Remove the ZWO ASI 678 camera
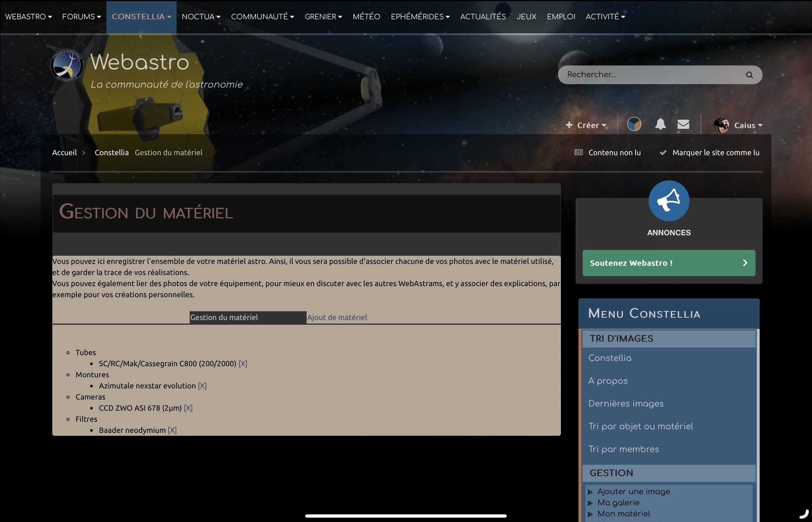The width and height of the screenshot is (812, 522). pyautogui.click(x=188, y=408)
